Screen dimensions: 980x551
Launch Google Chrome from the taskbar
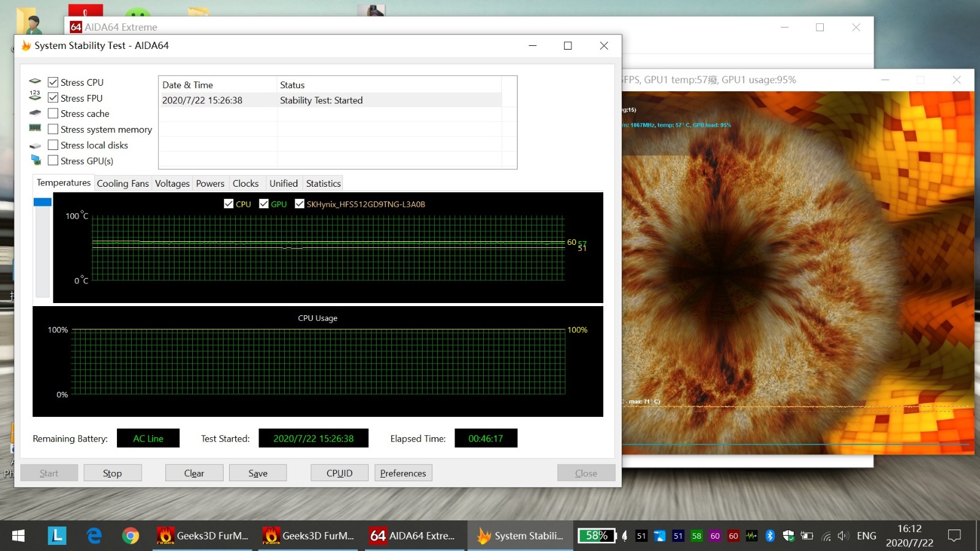click(x=130, y=536)
